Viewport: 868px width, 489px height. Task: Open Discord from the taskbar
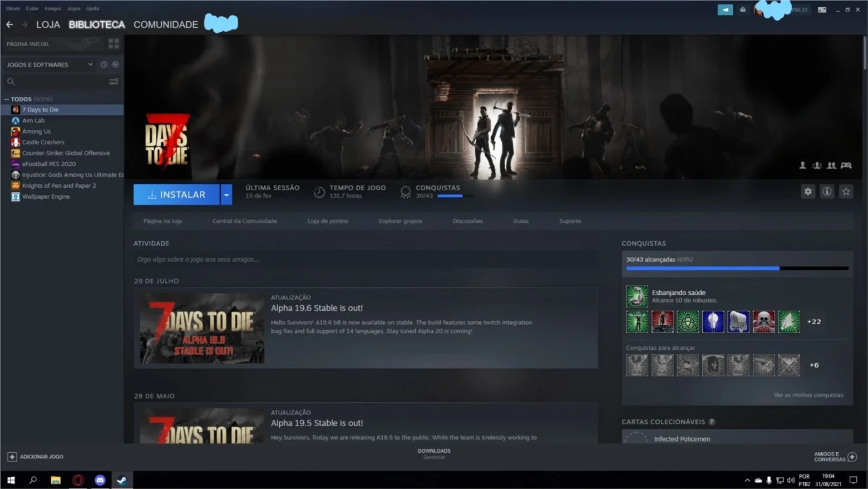[100, 480]
